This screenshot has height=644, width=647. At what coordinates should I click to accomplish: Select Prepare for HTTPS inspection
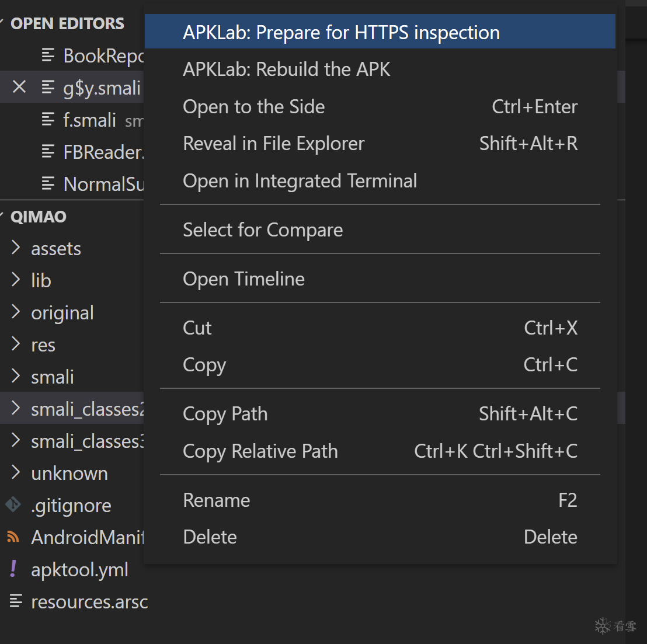(341, 33)
